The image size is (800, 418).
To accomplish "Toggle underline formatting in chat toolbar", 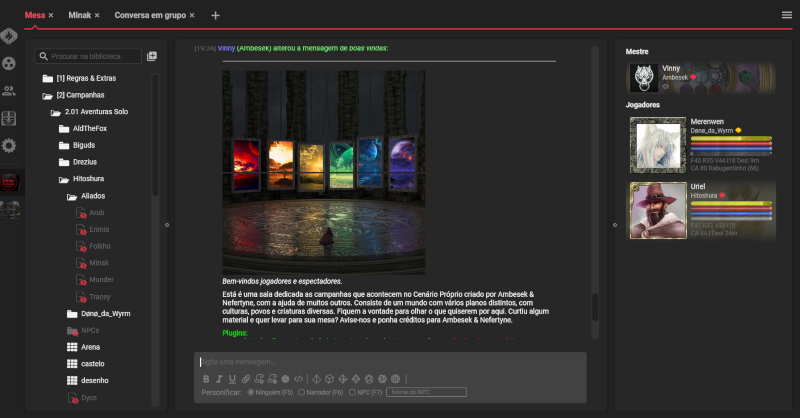I will click(x=233, y=379).
